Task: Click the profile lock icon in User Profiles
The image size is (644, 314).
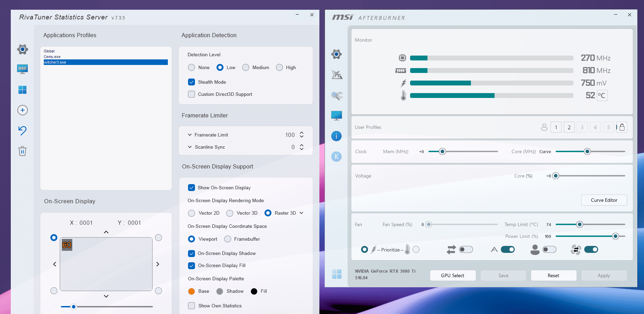Action: click(x=622, y=127)
